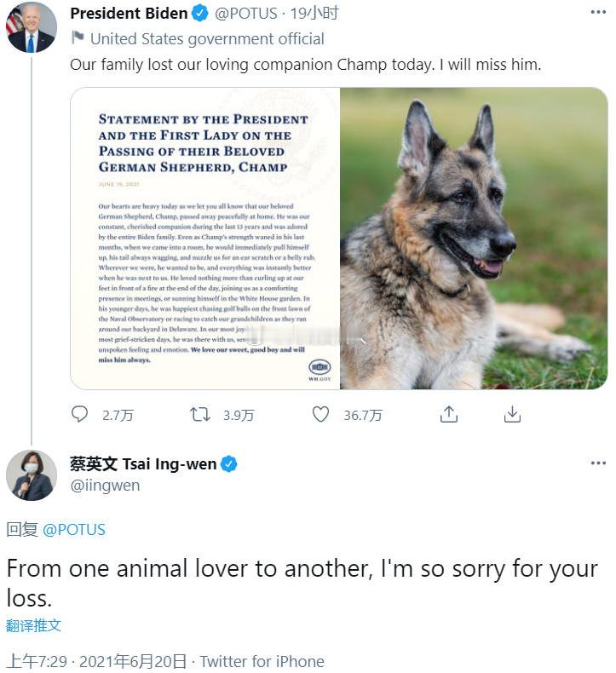Viewport: 616px width, 673px height.
Task: Open the Twitter for iPhone source link
Action: [262, 661]
